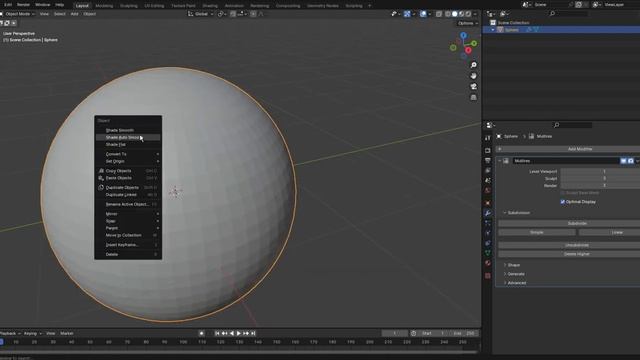Open the Scene properties tab icon

[488, 180]
